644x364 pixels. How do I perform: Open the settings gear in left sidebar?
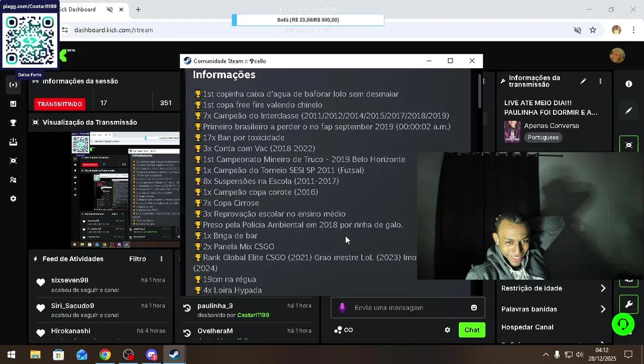(x=13, y=199)
